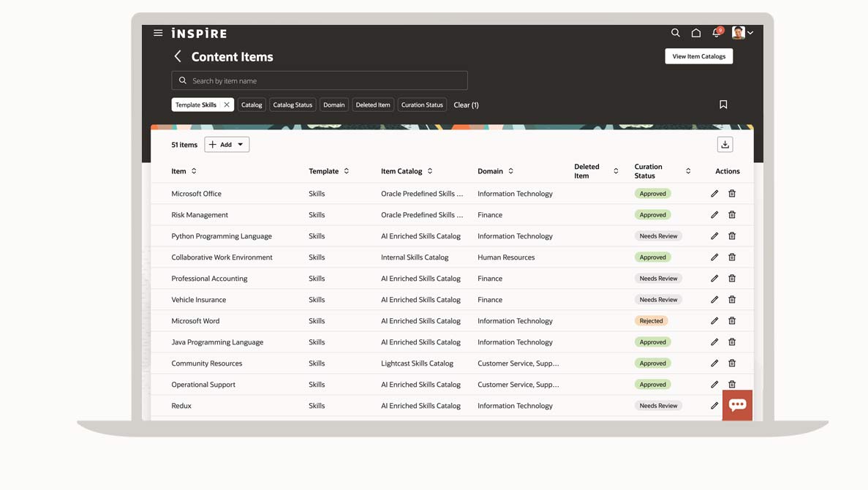The image size is (868, 490).
Task: Go to home via house icon
Action: pyautogui.click(x=696, y=33)
